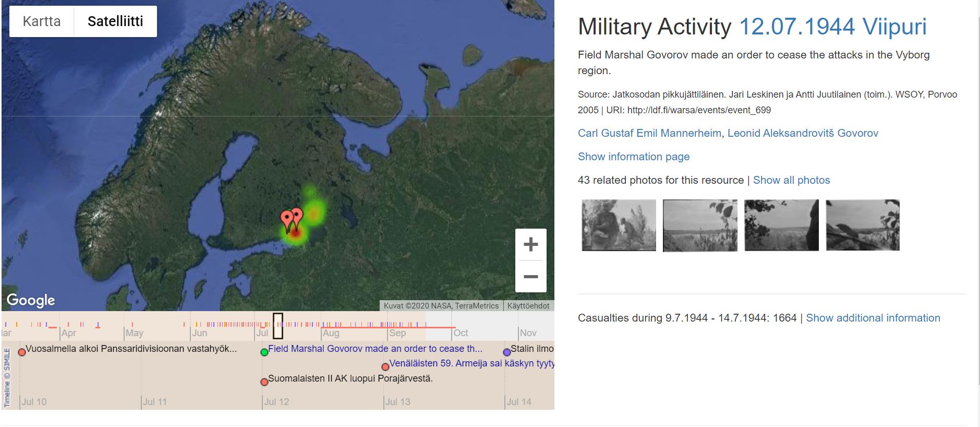The height and width of the screenshot is (427, 980).
Task: Open Käyttöehdot terms link
Action: 528,306
